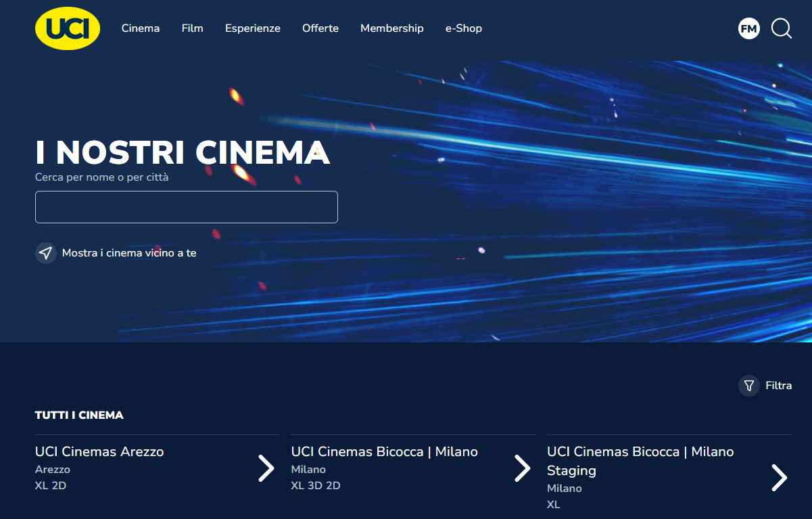This screenshot has width=812, height=519.
Task: Click the I NOSTRI CINEMA title
Action: click(183, 152)
